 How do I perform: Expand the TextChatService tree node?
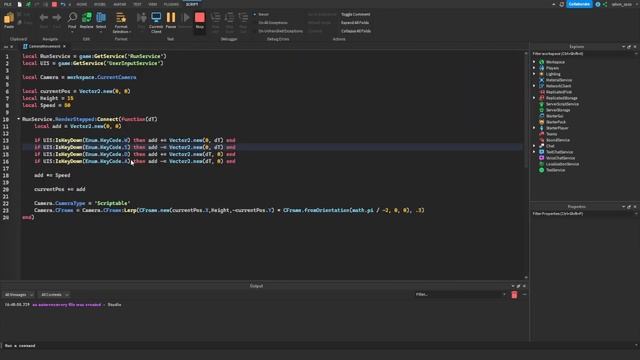point(534,152)
